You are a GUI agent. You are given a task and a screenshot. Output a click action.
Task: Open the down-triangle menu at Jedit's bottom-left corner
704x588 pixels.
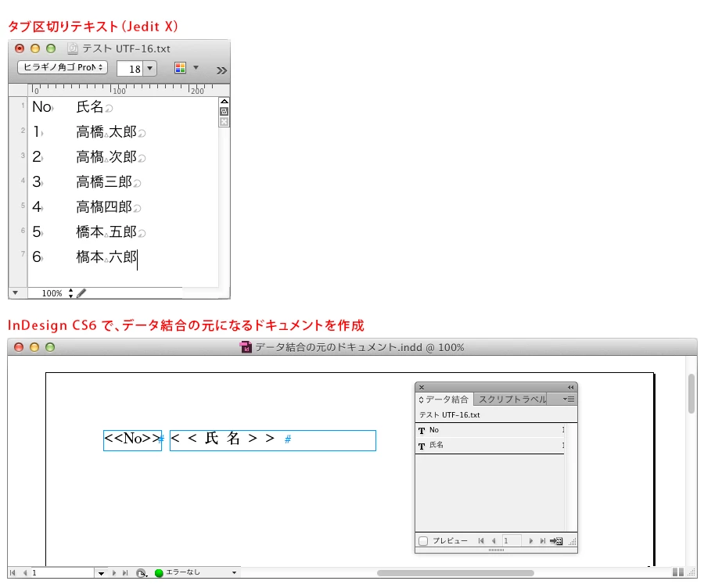click(x=16, y=292)
